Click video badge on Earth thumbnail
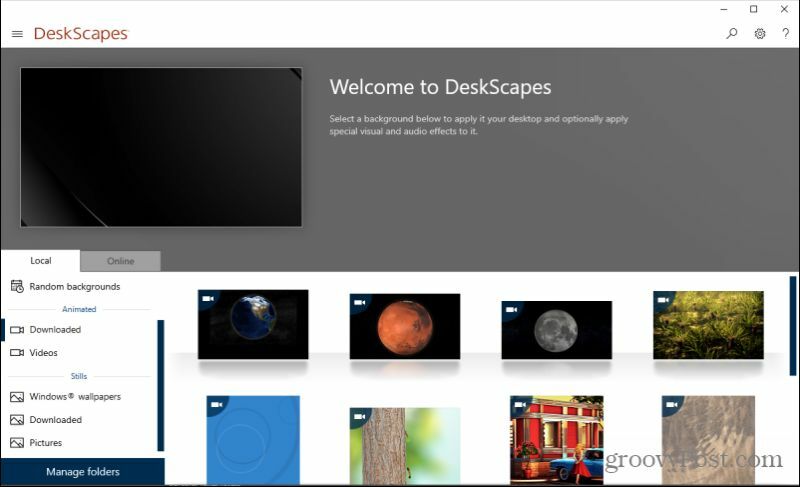 (208, 299)
